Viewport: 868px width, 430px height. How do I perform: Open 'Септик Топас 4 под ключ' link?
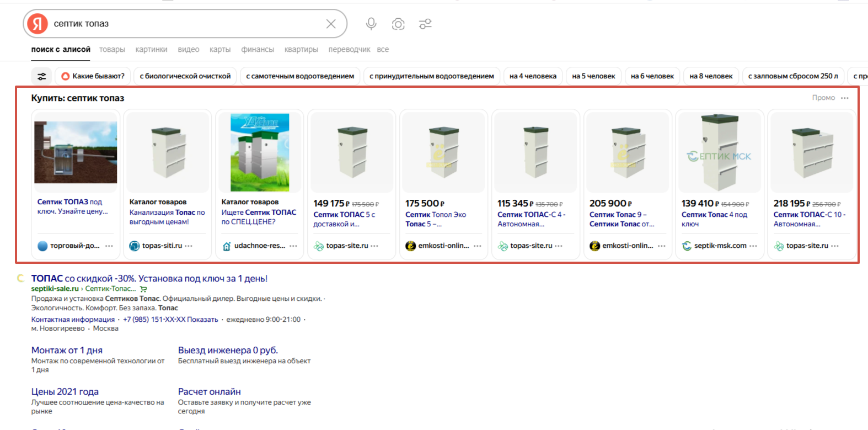point(714,219)
